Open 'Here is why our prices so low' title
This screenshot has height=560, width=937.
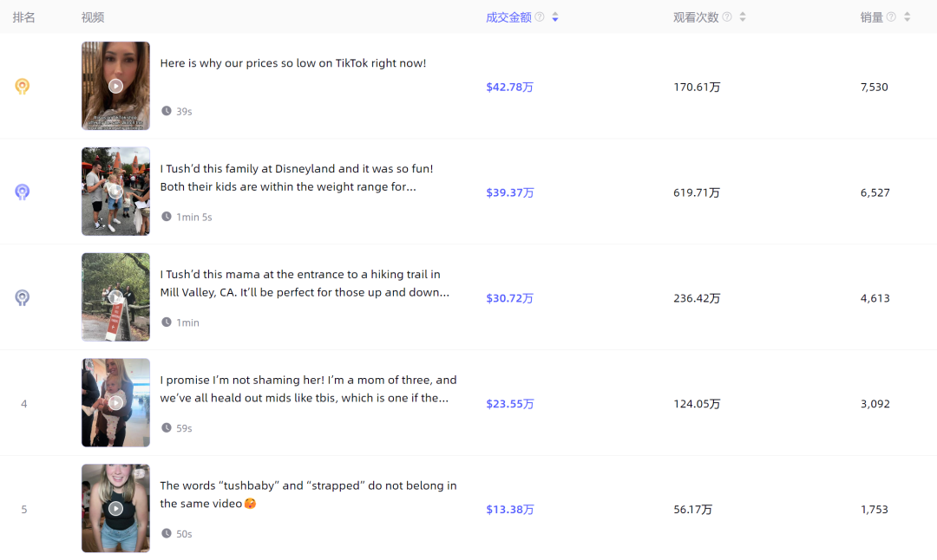click(x=293, y=63)
